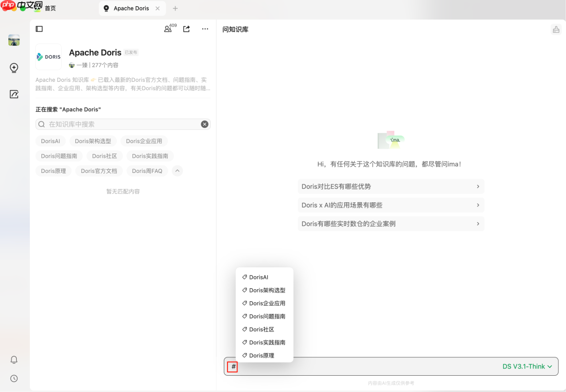Open notifications with the bell icon

tap(14, 360)
